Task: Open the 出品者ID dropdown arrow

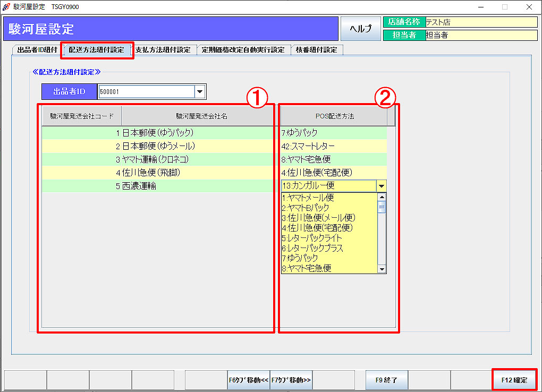Action: [200, 91]
